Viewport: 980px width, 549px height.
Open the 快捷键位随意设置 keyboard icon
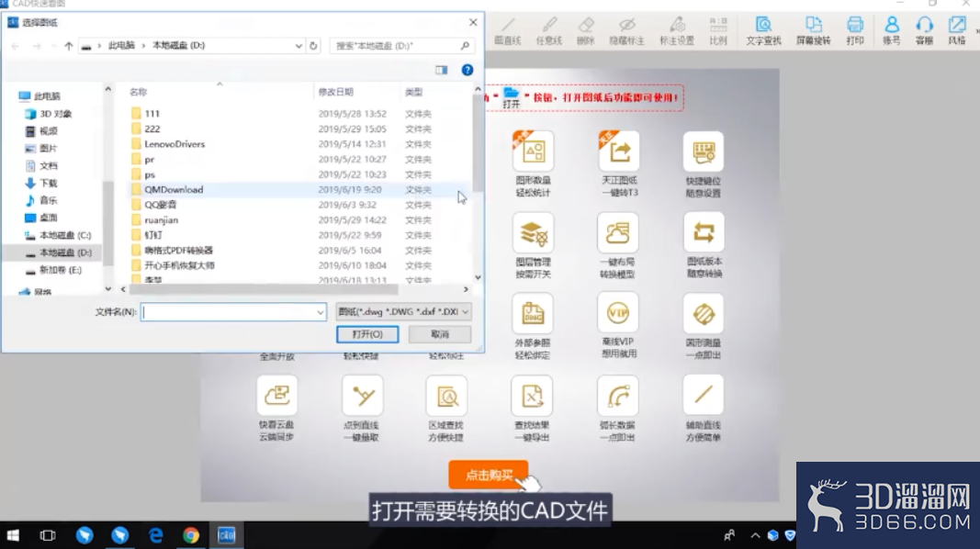pyautogui.click(x=704, y=151)
